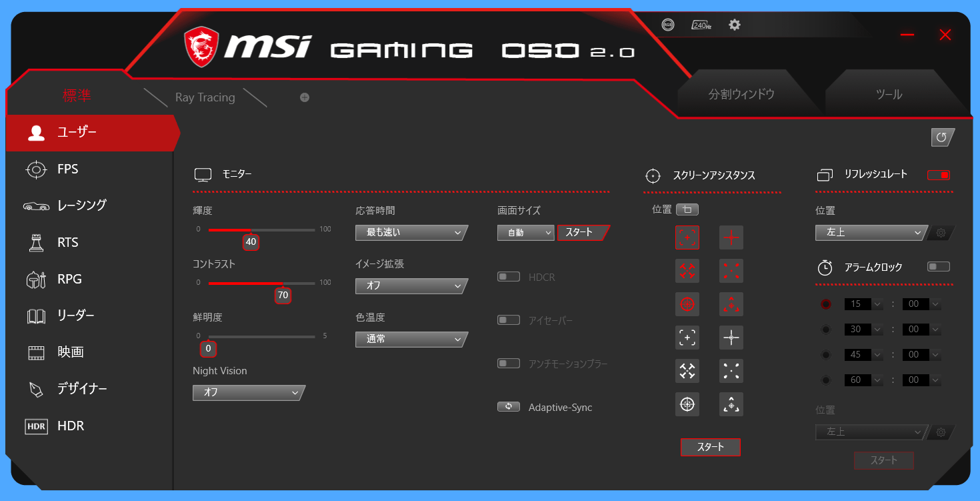Toggle the アラームクロック switch
This screenshot has width=980, height=501.
pyautogui.click(x=939, y=267)
